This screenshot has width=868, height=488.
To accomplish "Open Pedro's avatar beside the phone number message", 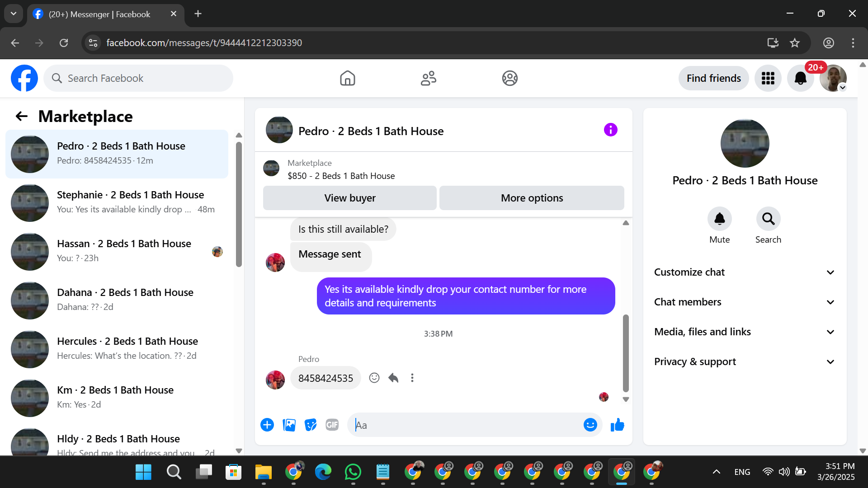I will [275, 380].
